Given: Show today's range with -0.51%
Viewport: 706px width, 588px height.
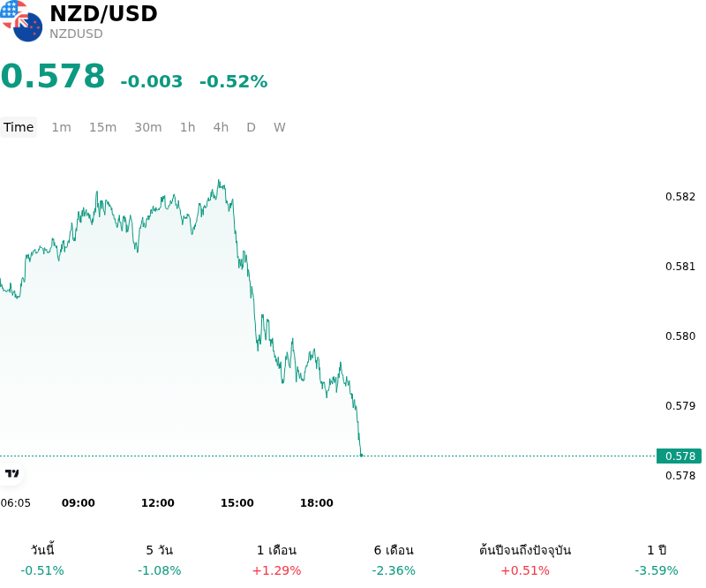Looking at the screenshot, I should (x=42, y=560).
